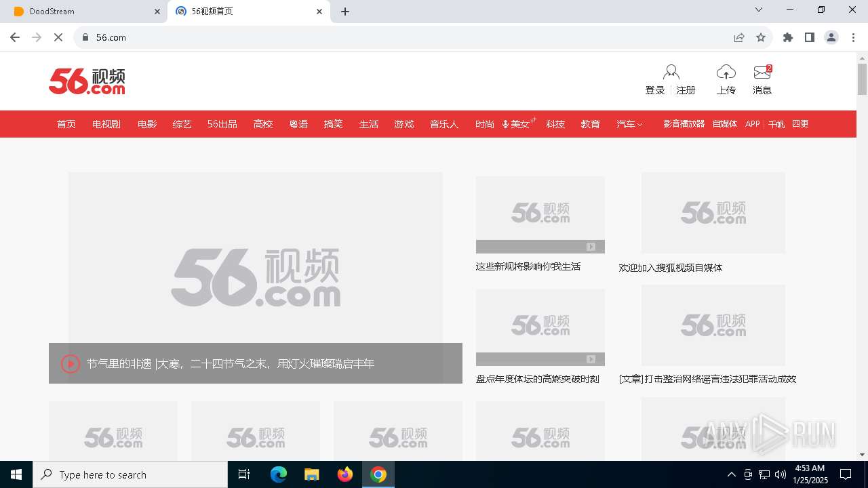Viewport: 868px width, 488px height.
Task: Click the 打击整治网络谣言违法犯罪活动成效 article
Action: pyautogui.click(x=707, y=379)
